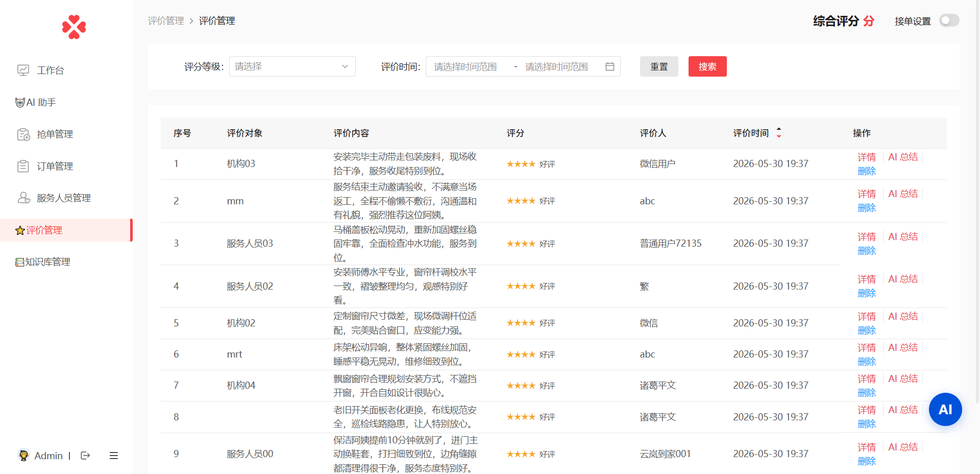Screen dimensions: 980x474
Task: Click AI 总结 for 服务人员02 row
Action: tap(903, 279)
